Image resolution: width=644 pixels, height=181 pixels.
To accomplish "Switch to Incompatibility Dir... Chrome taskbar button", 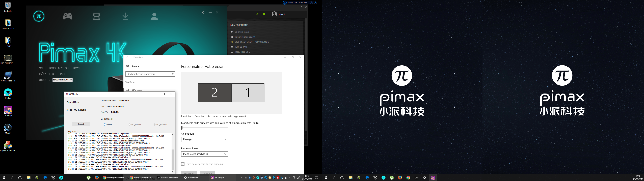I will [x=114, y=178].
